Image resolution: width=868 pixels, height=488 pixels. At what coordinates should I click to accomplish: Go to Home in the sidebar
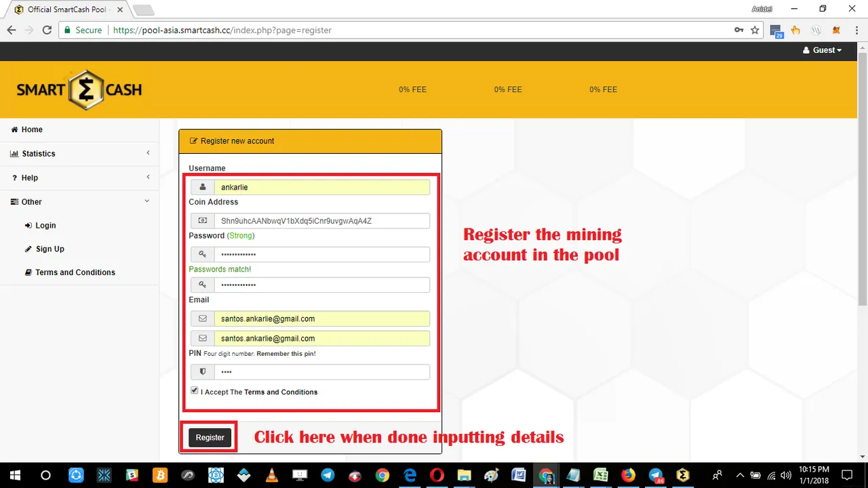click(x=79, y=129)
